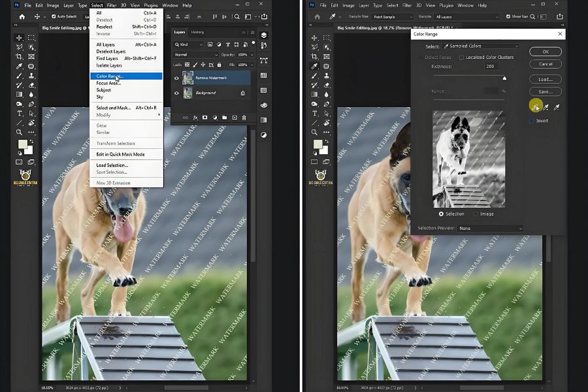Select the Selection radio button

click(x=441, y=214)
